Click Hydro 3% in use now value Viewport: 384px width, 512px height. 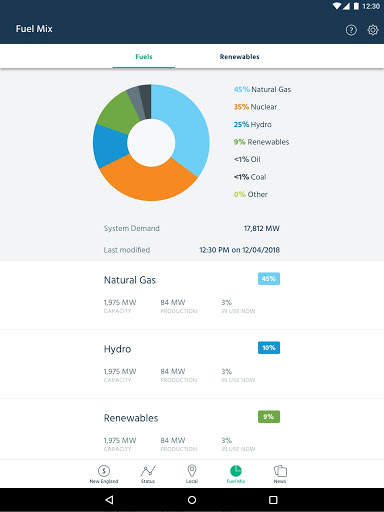pyautogui.click(x=226, y=371)
